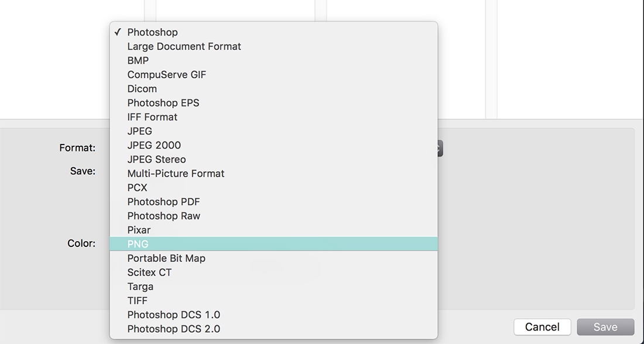Choose Photoshop EPS format
The height and width of the screenshot is (344, 644).
click(273, 102)
